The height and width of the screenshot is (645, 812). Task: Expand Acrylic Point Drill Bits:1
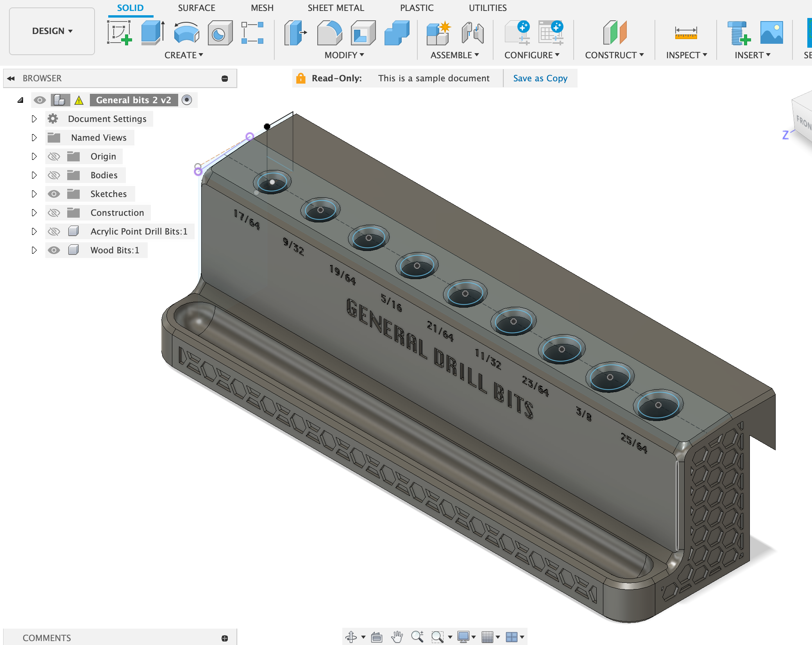34,231
